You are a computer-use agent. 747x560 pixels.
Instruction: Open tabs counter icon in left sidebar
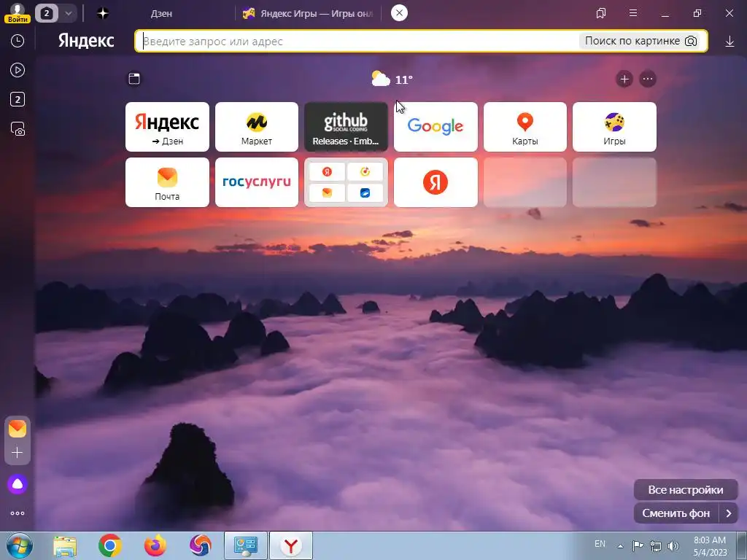[18, 99]
